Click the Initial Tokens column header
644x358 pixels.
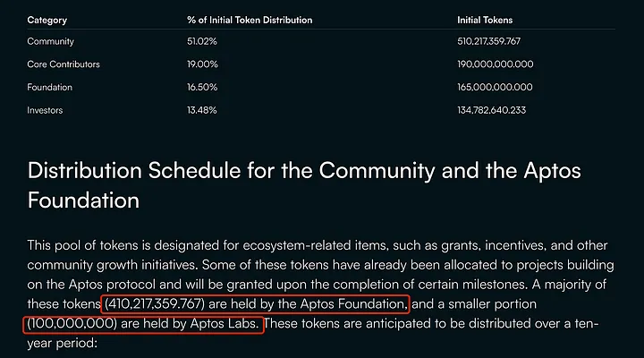(x=485, y=20)
